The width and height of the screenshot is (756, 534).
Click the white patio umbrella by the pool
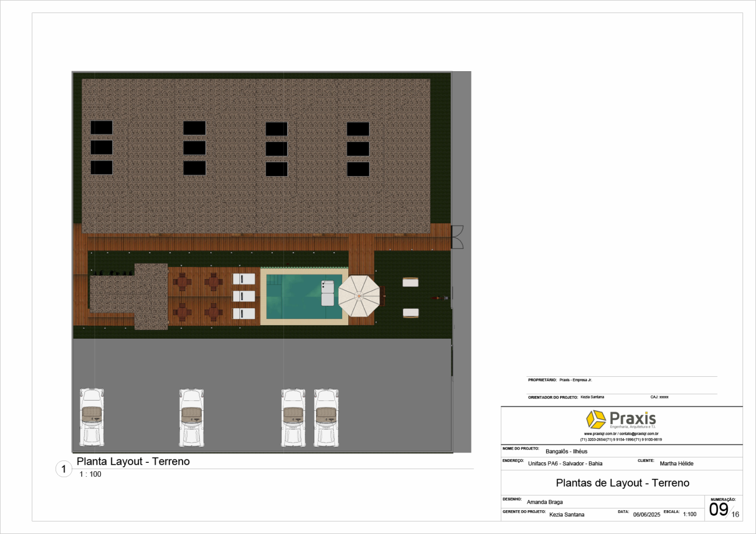[x=359, y=296]
